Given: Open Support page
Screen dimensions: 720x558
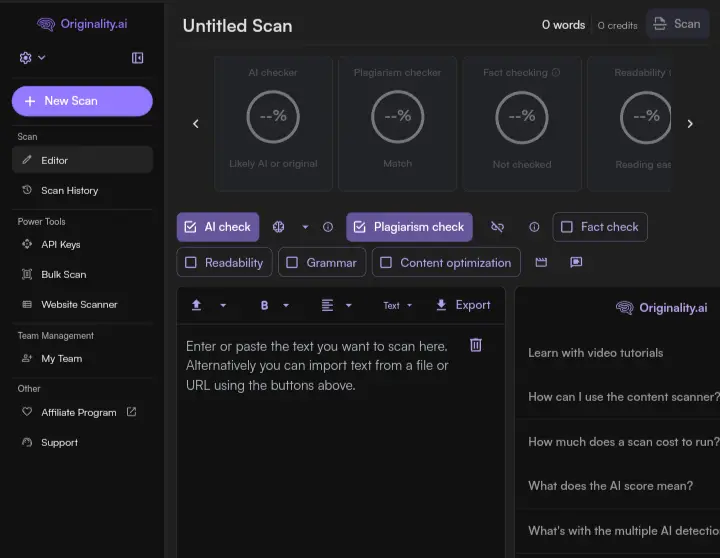Looking at the screenshot, I should [x=82, y=442].
